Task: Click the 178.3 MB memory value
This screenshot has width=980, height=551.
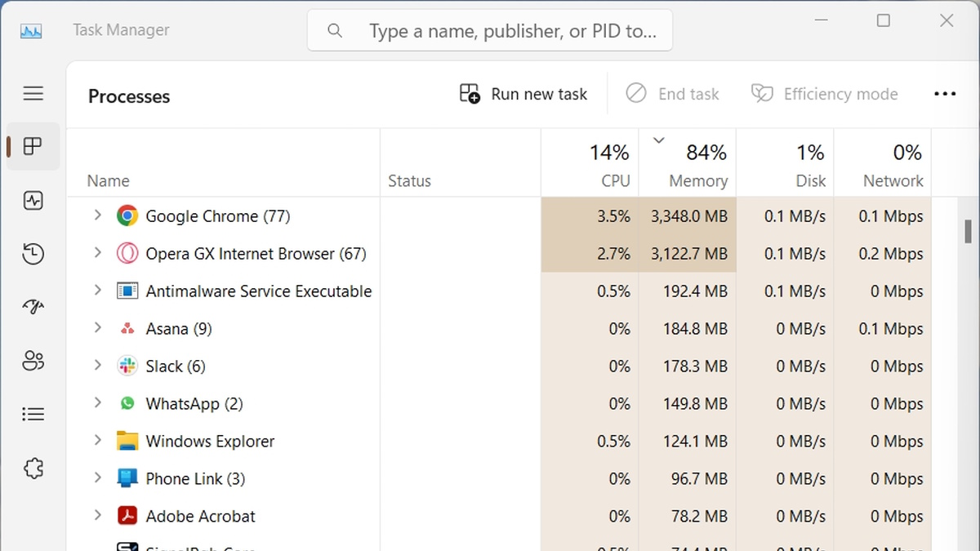Action: (695, 366)
